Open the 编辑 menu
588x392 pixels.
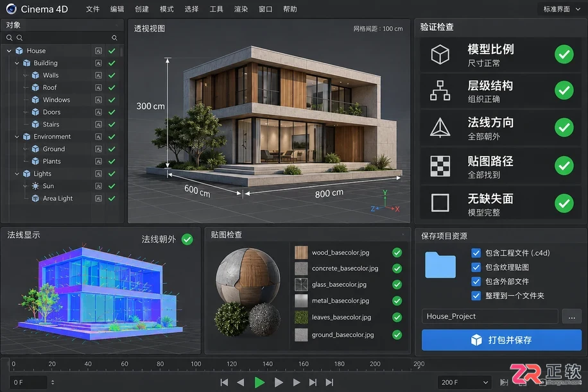[x=117, y=9]
